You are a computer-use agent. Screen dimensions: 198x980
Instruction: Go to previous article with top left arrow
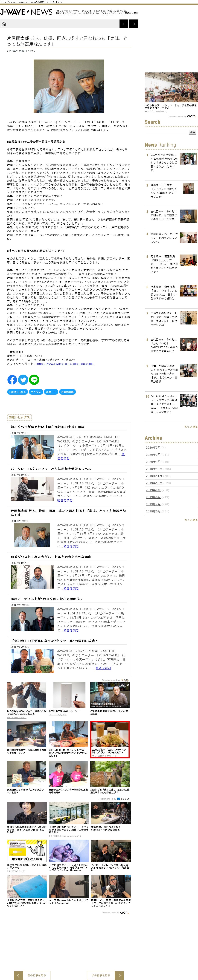[x=124, y=24]
